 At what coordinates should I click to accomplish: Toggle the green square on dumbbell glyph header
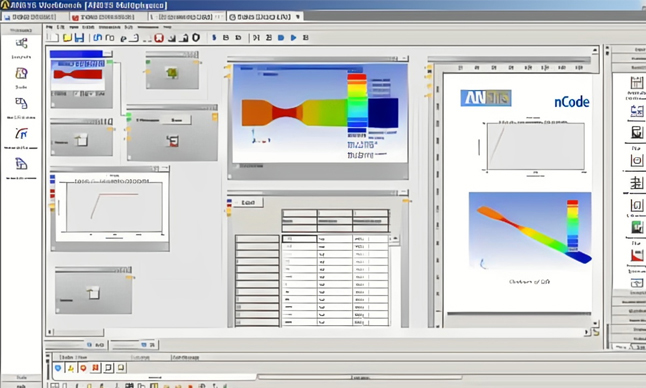point(110,62)
